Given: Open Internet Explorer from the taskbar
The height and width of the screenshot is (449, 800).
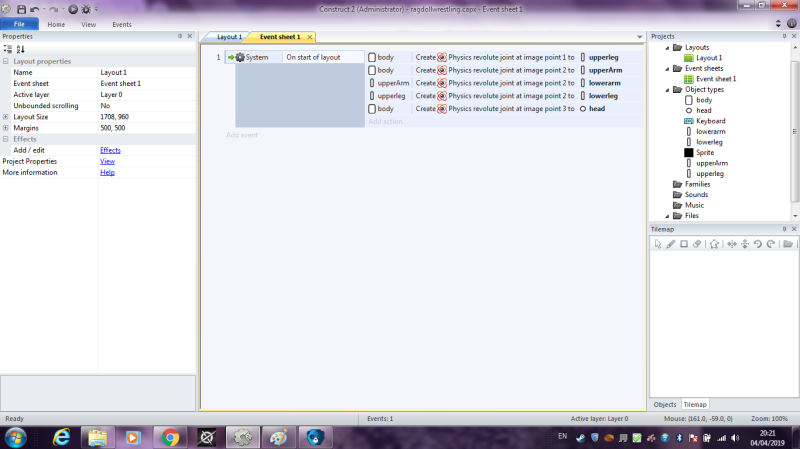Looking at the screenshot, I should 61,437.
